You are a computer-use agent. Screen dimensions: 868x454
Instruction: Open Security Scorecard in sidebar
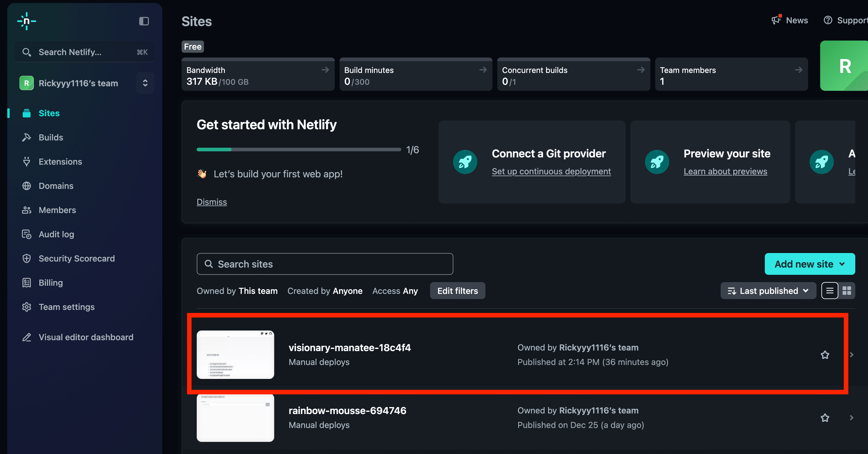[77, 258]
